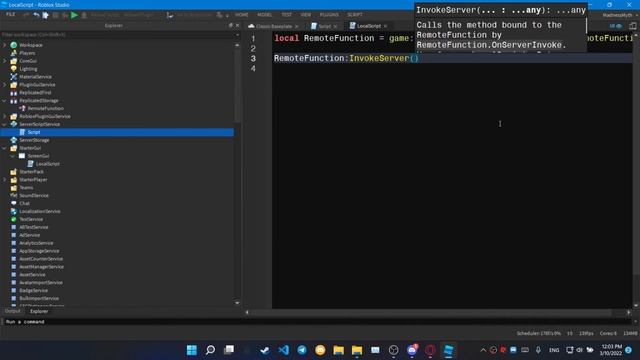This screenshot has height=360, width=640.
Task: Switch to the Explorer panel tab at bottom
Action: click(39, 311)
